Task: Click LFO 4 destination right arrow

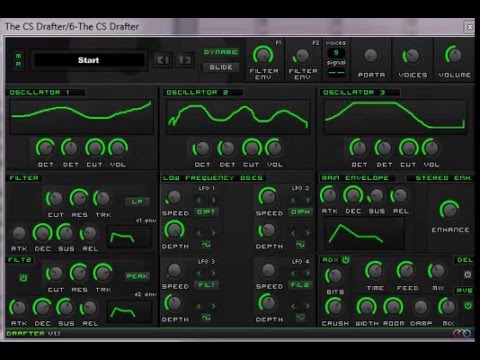Action: point(307,273)
